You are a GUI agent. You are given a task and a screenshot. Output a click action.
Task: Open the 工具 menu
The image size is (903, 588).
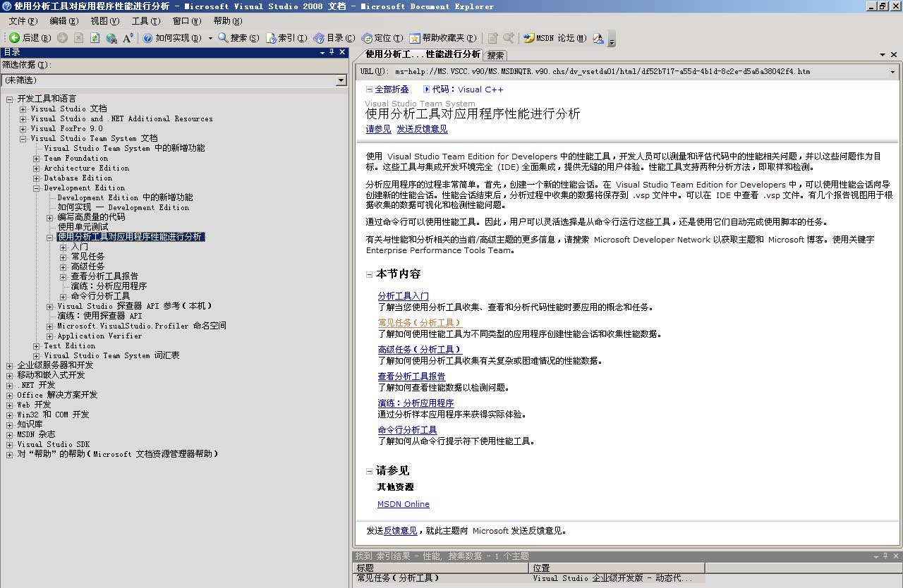tap(145, 21)
